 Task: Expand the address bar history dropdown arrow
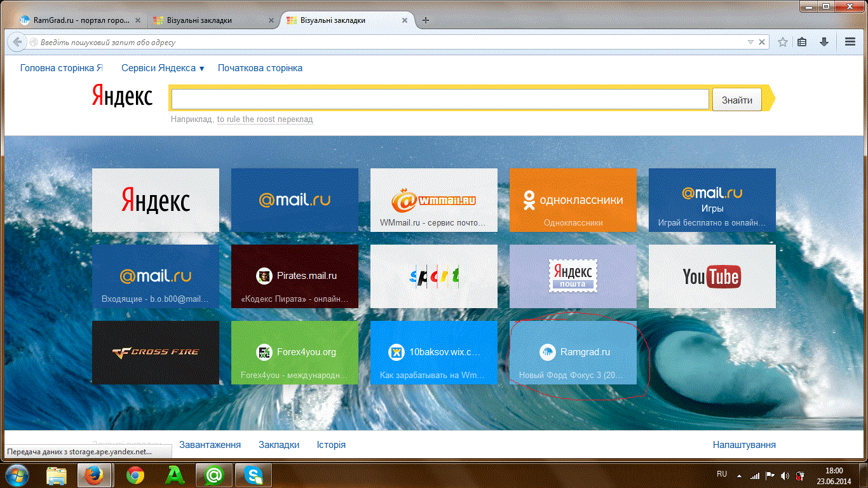coord(750,43)
